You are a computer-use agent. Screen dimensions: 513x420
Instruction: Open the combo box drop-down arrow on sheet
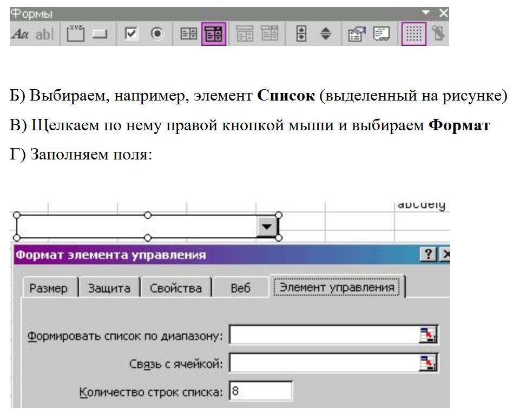point(267,226)
